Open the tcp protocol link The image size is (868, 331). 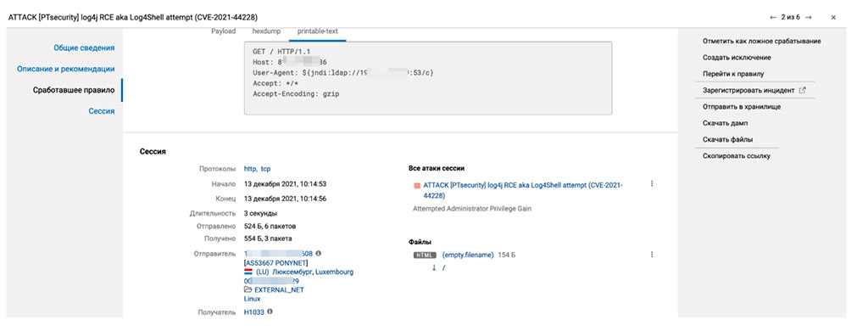click(x=265, y=169)
